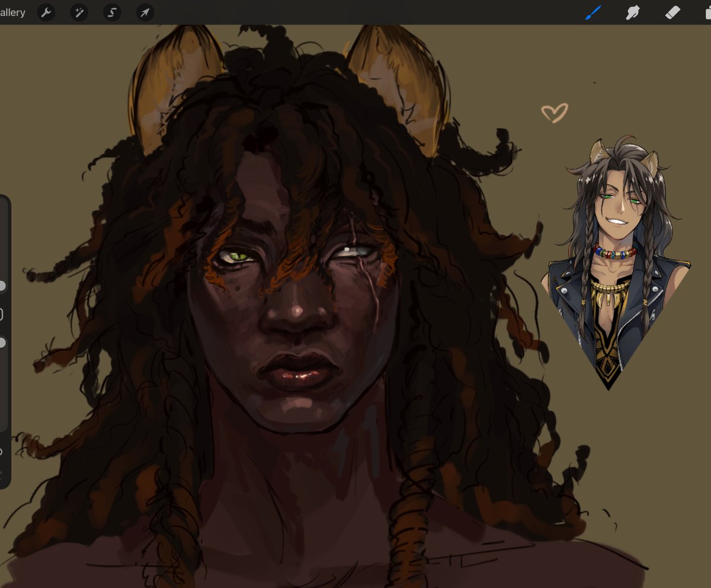Image resolution: width=711 pixels, height=588 pixels.
Task: Open the Gallery from the top bar
Action: pos(12,12)
